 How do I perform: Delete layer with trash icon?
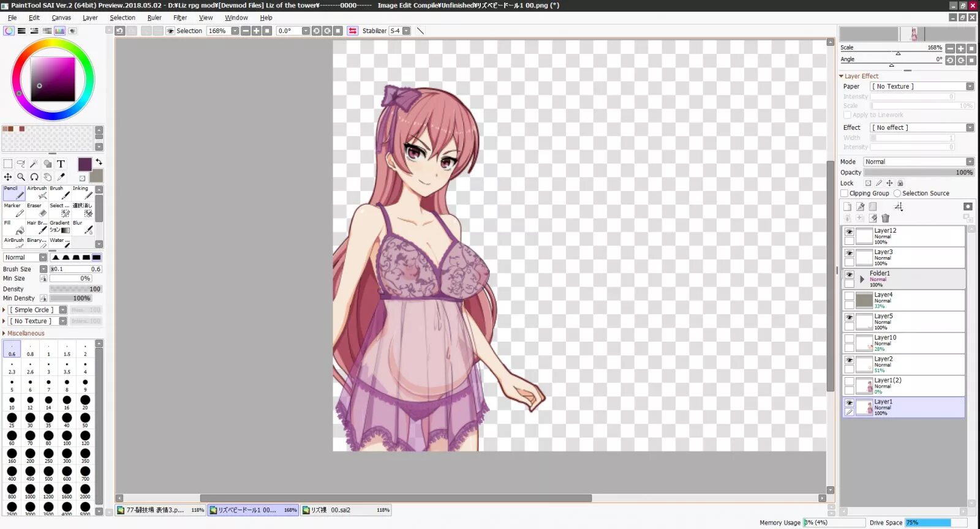[886, 218]
